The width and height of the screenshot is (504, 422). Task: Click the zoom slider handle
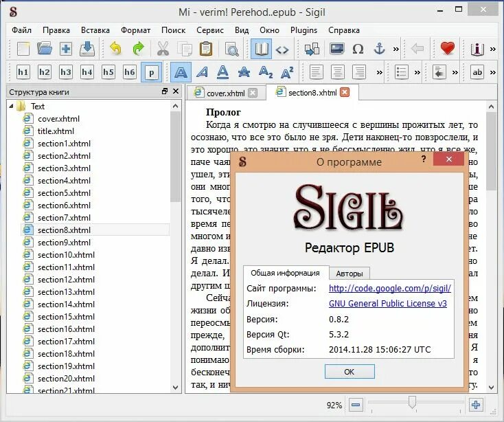click(412, 402)
